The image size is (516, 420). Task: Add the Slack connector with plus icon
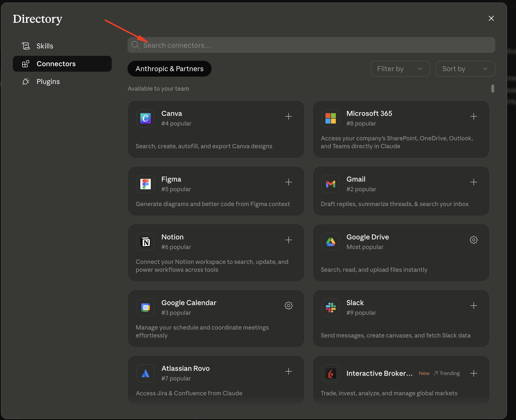point(473,306)
